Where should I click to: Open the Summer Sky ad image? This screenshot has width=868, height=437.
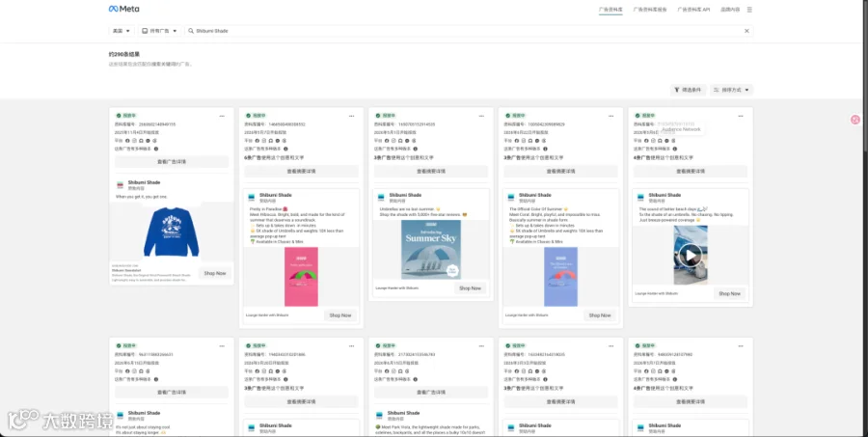pos(431,249)
